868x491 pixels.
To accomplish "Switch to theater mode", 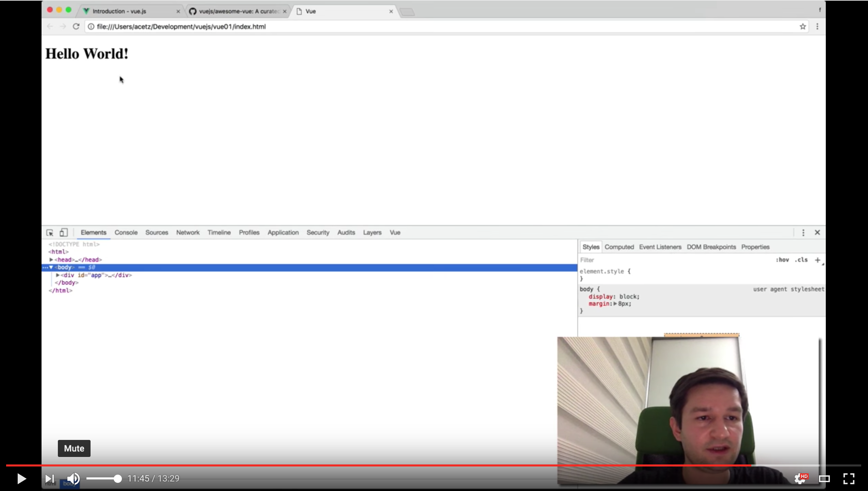I will [824, 479].
